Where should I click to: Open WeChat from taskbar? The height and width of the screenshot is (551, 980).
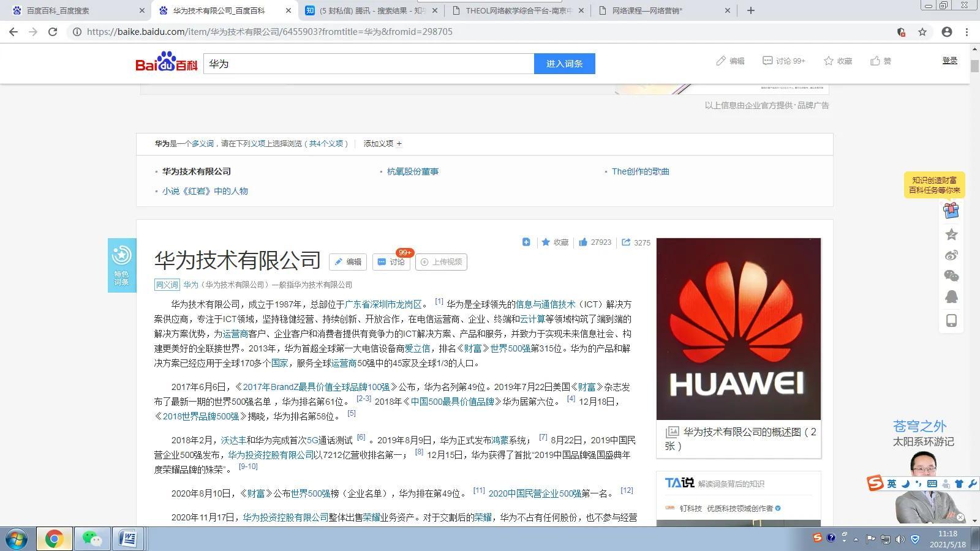pyautogui.click(x=92, y=539)
